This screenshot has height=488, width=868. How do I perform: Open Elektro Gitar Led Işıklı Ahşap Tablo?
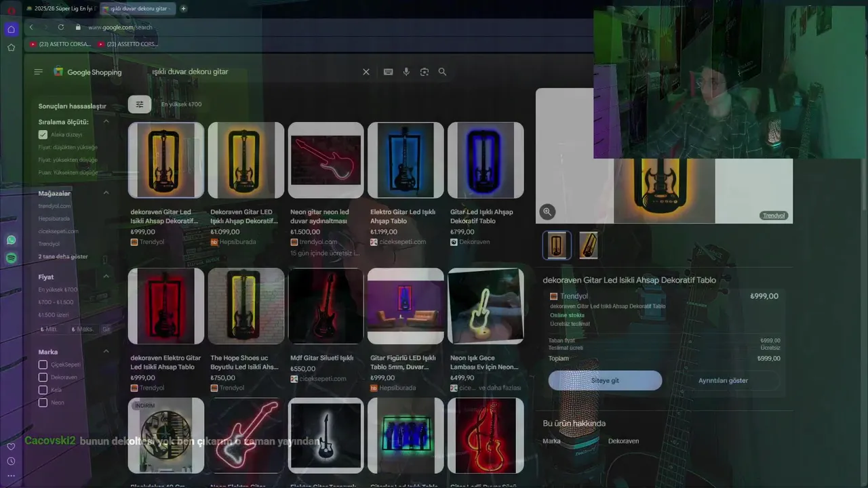pyautogui.click(x=406, y=184)
